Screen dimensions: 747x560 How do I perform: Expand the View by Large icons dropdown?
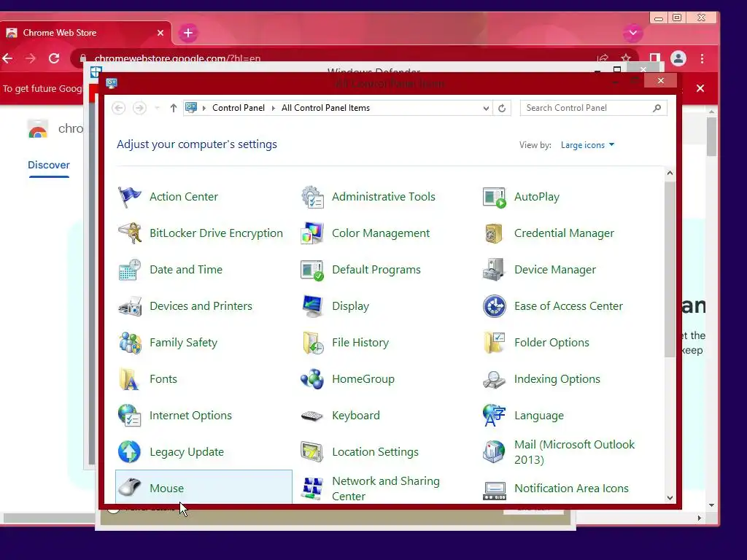pyautogui.click(x=587, y=145)
